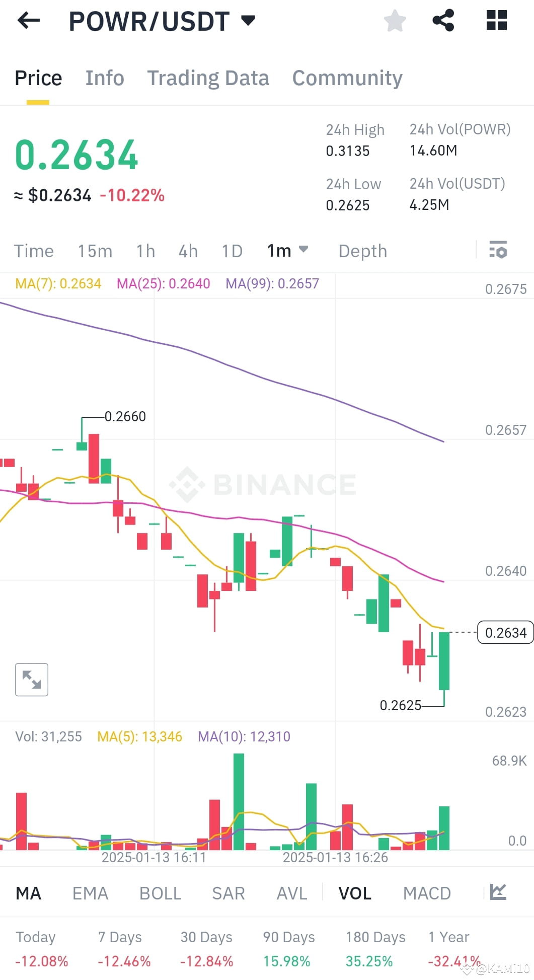Open the Community tab

pyautogui.click(x=347, y=78)
